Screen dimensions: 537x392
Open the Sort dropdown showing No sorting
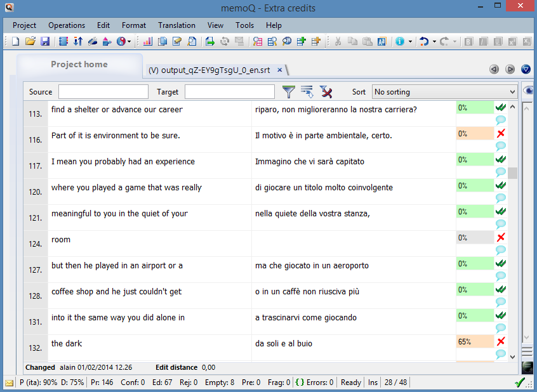pyautogui.click(x=444, y=92)
